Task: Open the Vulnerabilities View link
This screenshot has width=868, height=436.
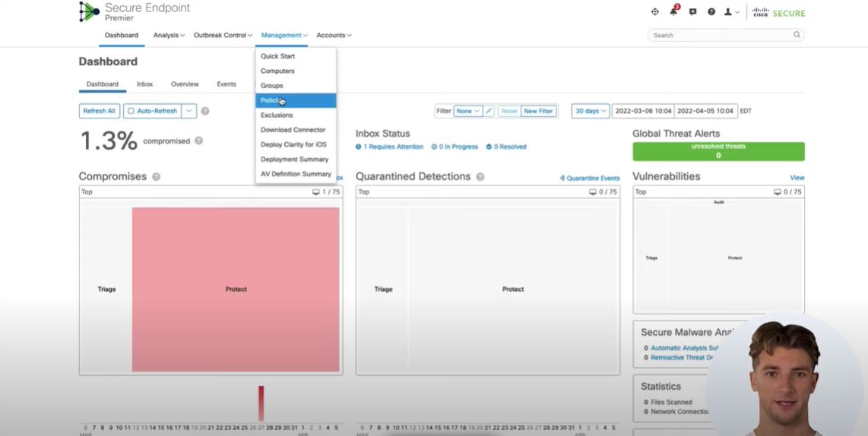Action: (x=797, y=178)
